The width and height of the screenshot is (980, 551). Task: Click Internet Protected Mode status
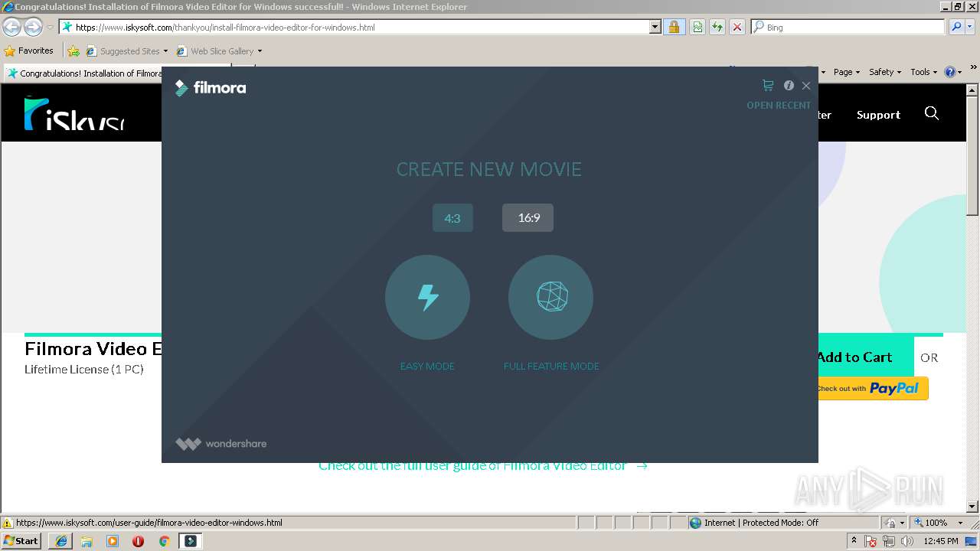(x=754, y=523)
